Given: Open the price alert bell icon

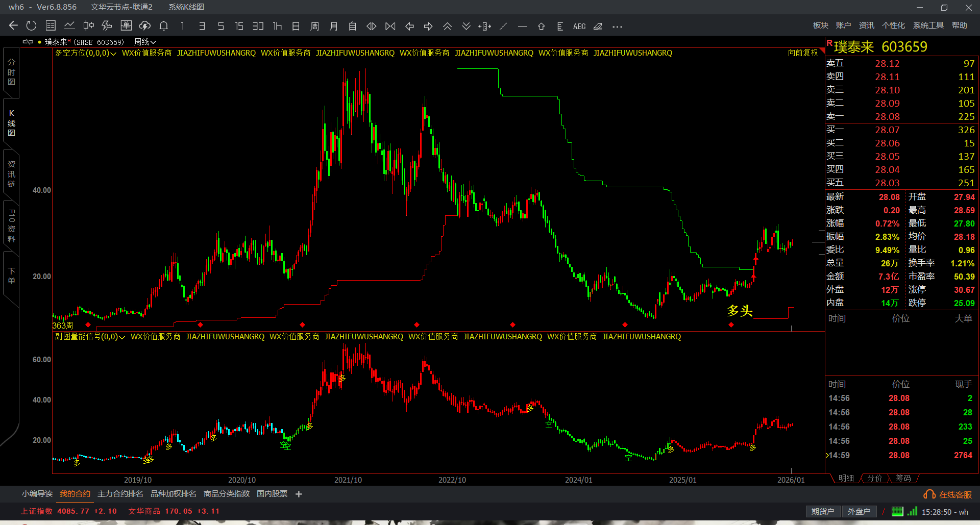Looking at the screenshot, I should pos(164,26).
